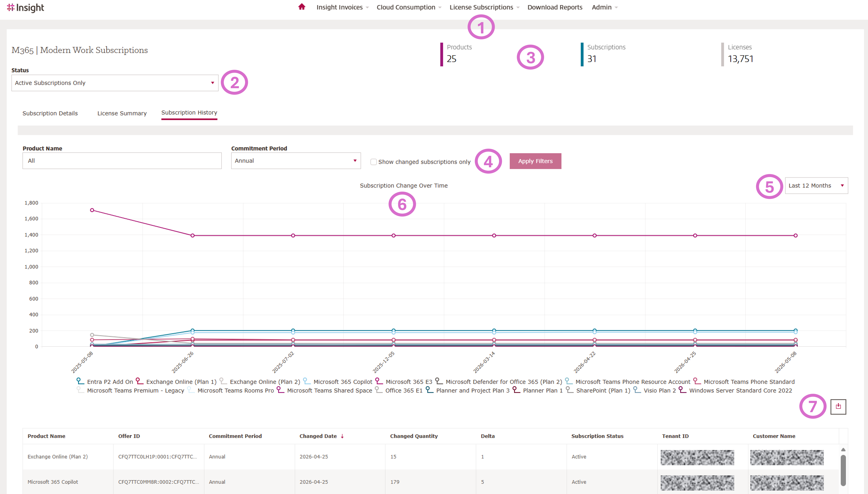Select the Microsoft 365 Copilot table row

click(x=430, y=482)
